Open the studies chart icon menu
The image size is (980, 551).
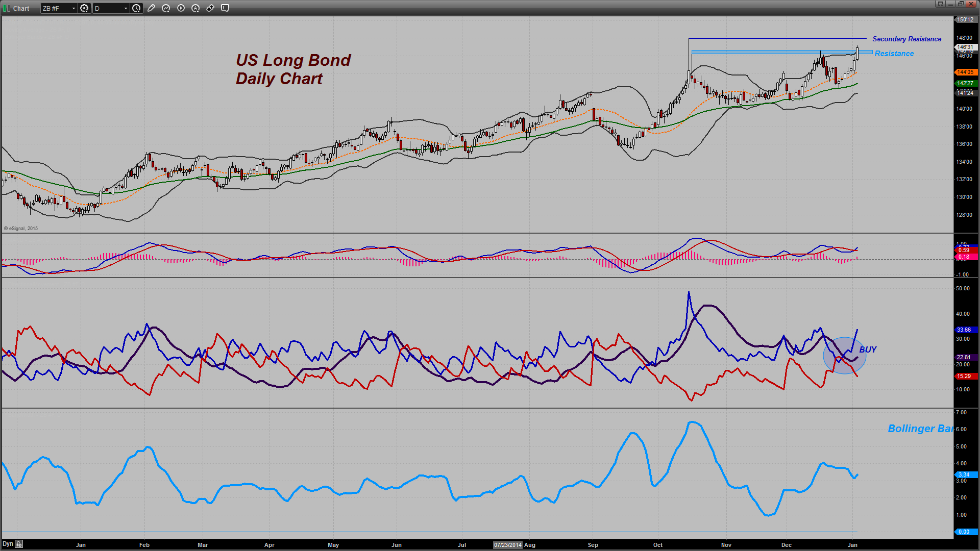[166, 8]
